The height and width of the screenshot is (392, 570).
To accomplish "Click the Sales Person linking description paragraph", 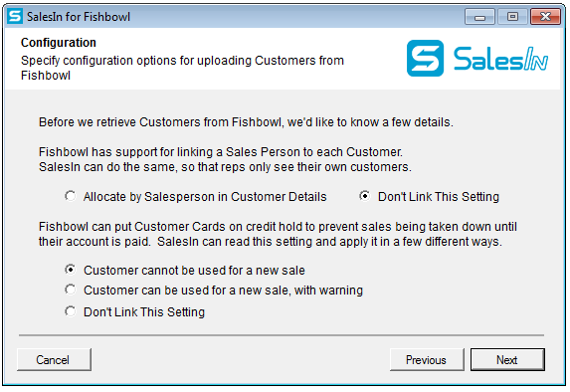I will pos(225,159).
